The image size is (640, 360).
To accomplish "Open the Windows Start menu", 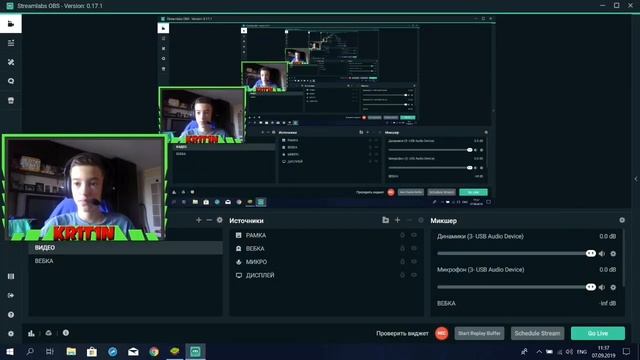I will [10, 351].
